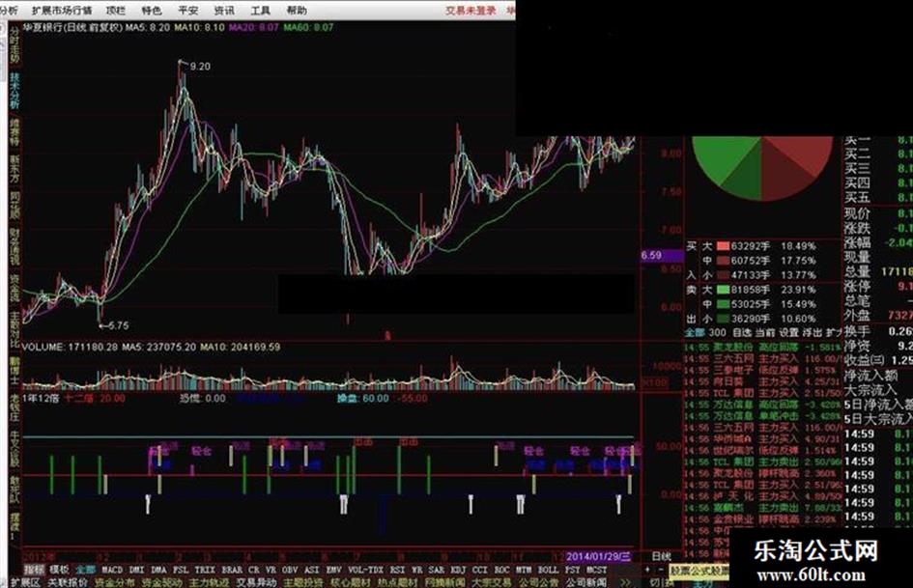Screen dimensions: 913x588
Task: Apply the MCST indicator
Action: (597, 570)
